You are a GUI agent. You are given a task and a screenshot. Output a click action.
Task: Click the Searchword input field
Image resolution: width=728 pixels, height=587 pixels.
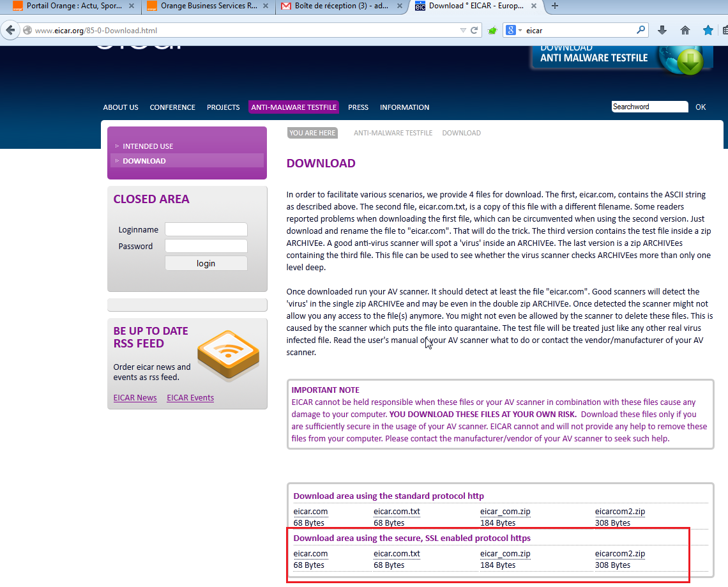pyautogui.click(x=649, y=107)
